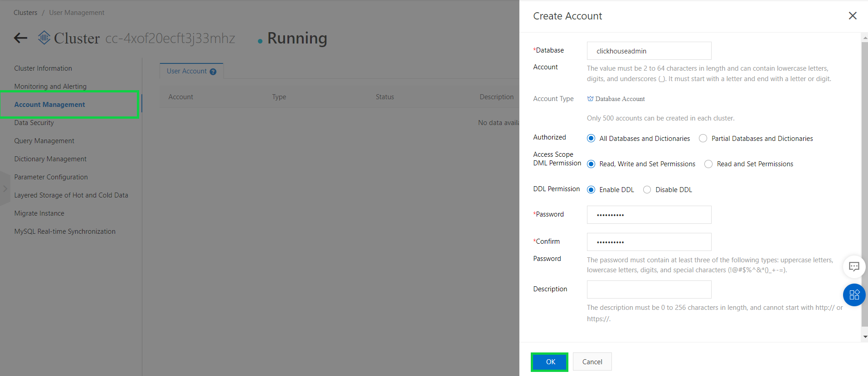This screenshot has width=868, height=376.
Task: Open Layered Storage of Hot and Cold Data
Action: click(x=71, y=195)
